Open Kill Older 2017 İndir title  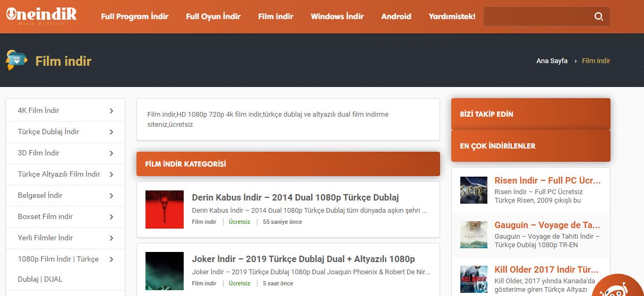[x=546, y=269]
